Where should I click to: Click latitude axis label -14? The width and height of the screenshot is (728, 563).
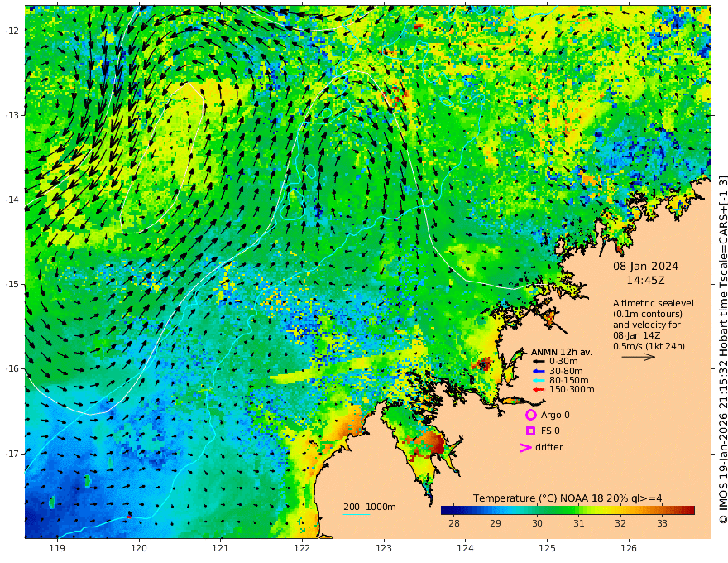point(12,200)
